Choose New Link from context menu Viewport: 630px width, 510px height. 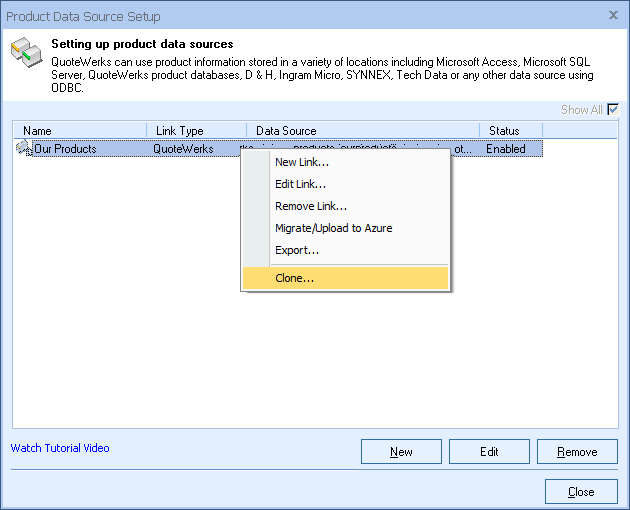301,162
